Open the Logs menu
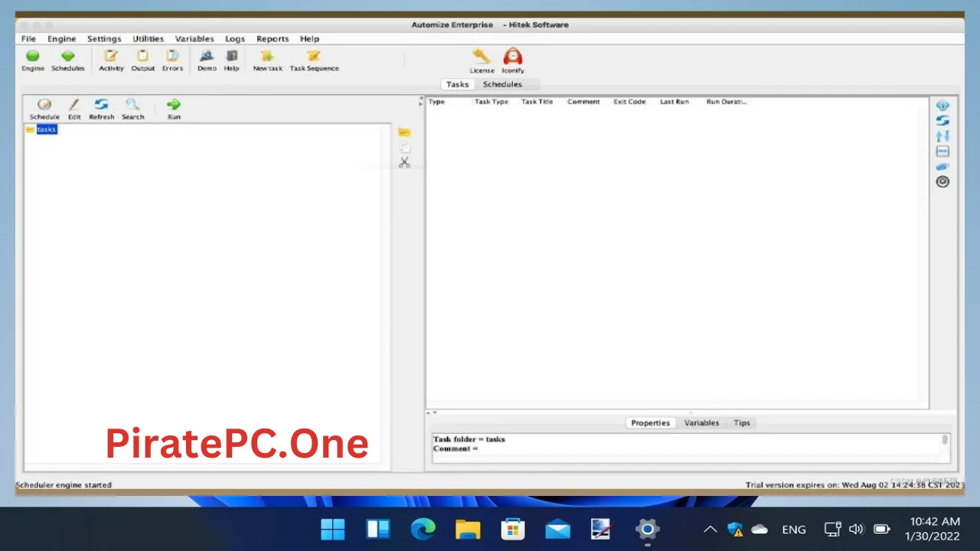 [235, 38]
